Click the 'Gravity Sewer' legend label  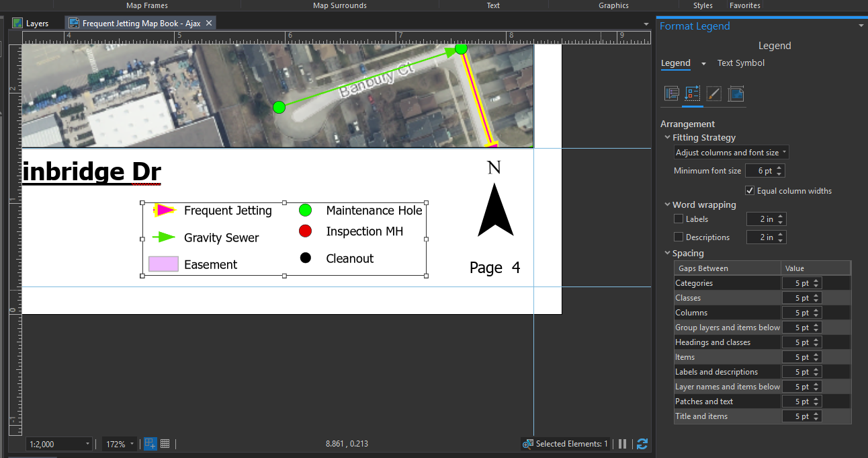(221, 237)
